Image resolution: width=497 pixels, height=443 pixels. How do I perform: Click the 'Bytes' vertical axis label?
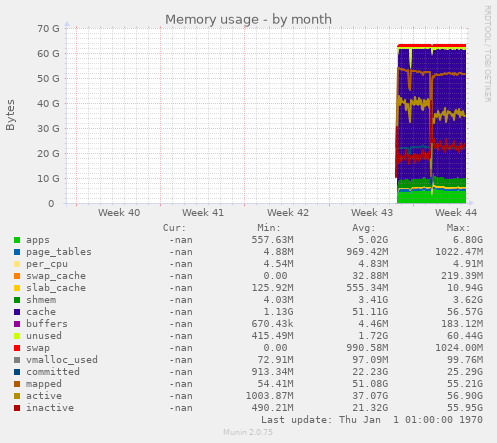(x=11, y=115)
